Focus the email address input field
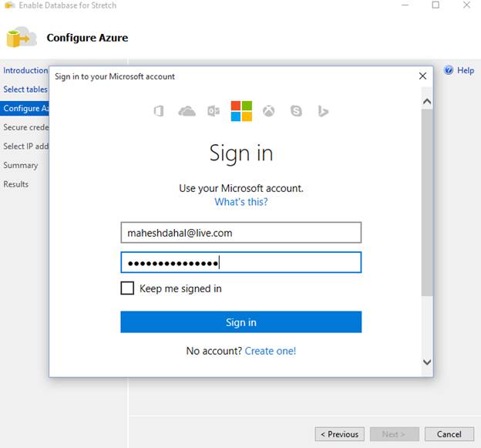 click(241, 233)
